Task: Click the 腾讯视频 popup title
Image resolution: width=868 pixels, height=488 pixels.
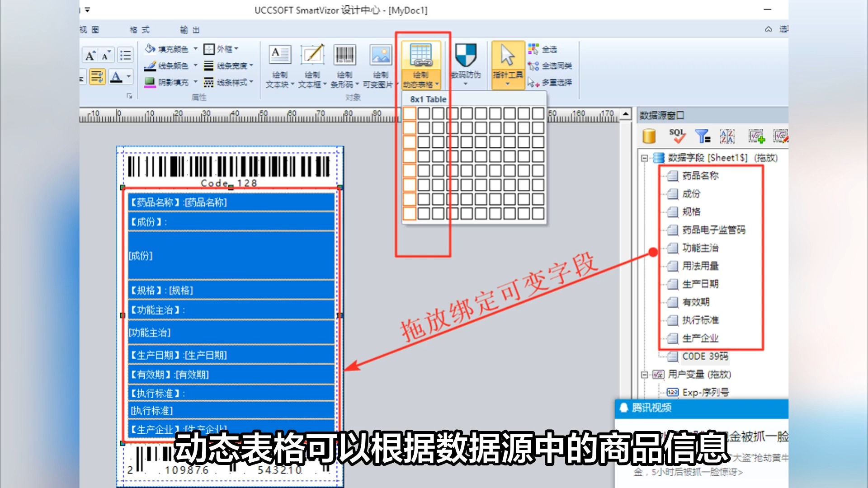Action: pos(651,408)
